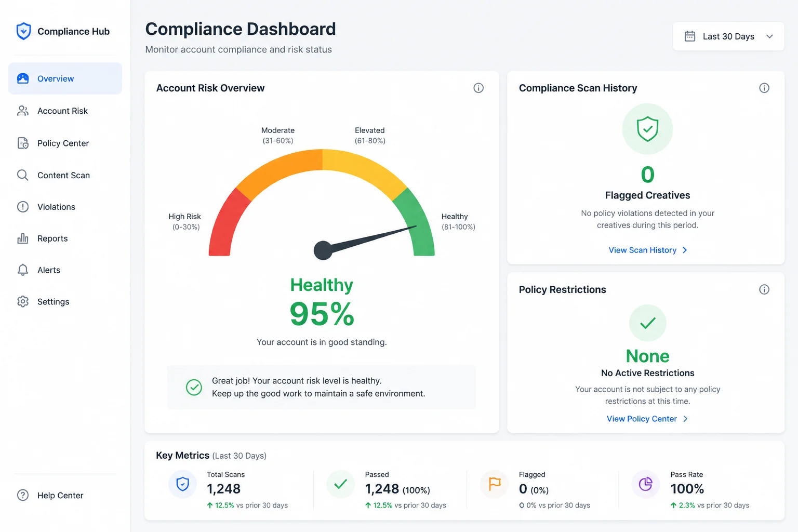Click the Alerts bell icon

click(x=23, y=270)
